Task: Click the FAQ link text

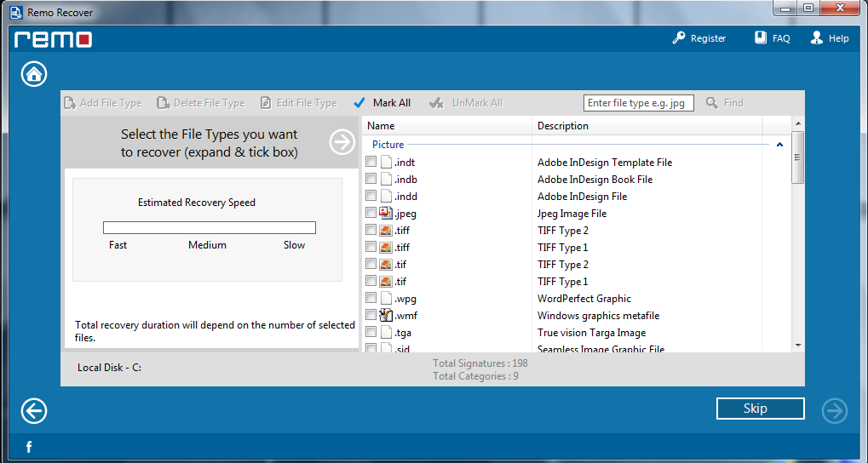Action: point(781,38)
